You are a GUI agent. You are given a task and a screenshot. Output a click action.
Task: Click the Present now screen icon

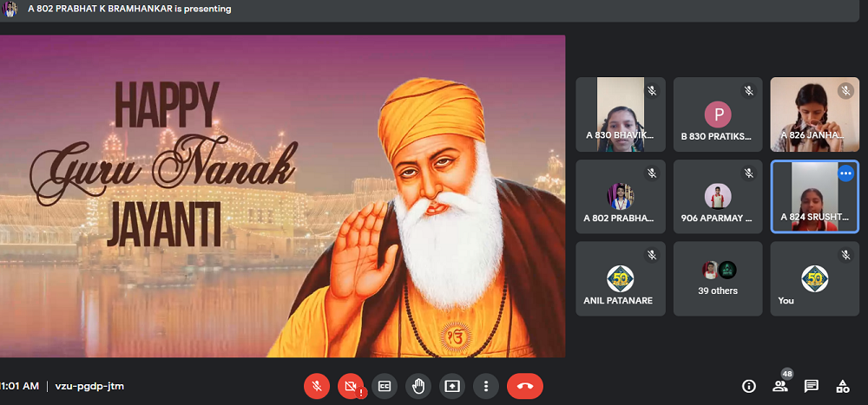pos(452,386)
